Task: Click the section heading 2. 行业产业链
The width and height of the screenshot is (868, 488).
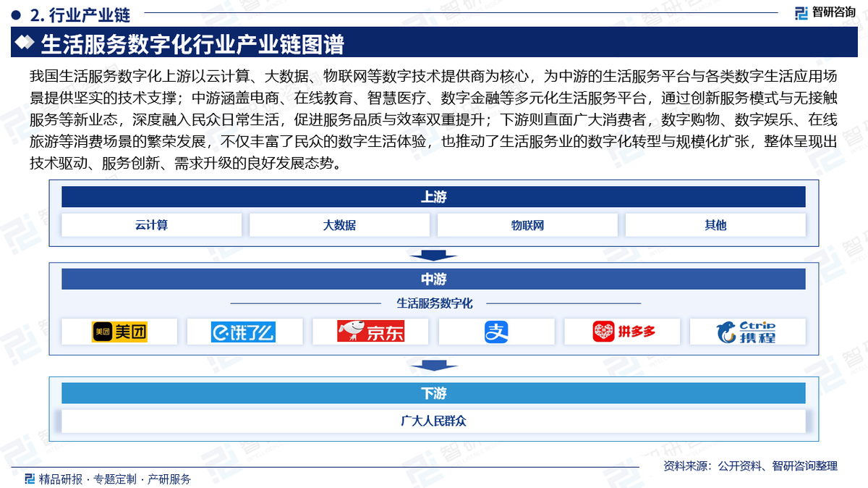Action: [82, 14]
